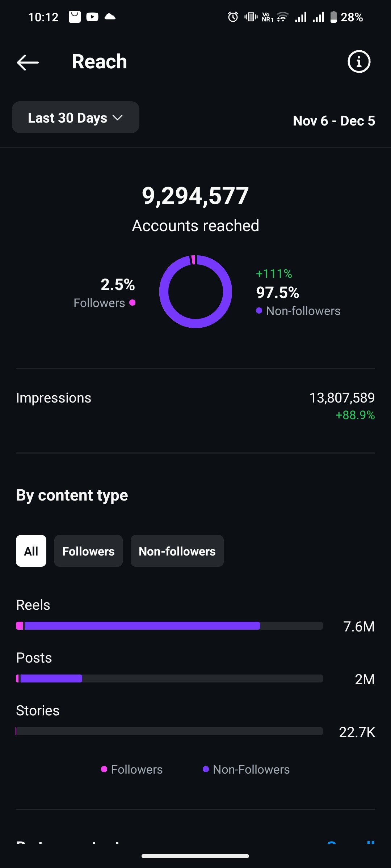Open the info icon for Reach
The image size is (391, 868).
(x=359, y=61)
